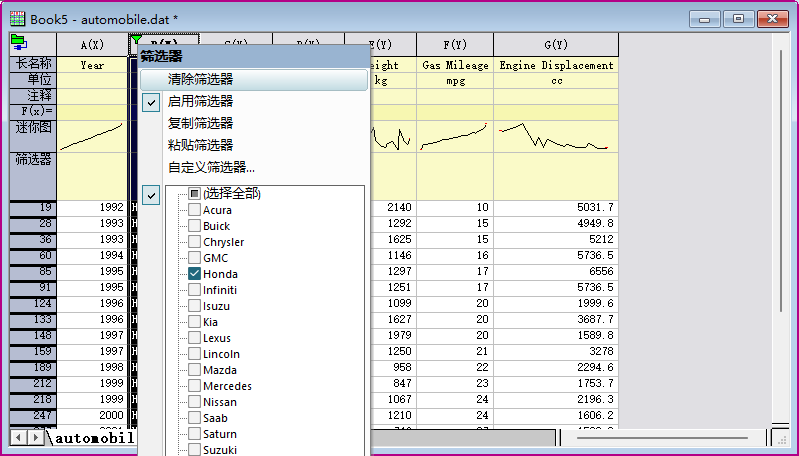The image size is (799, 456).
Task: Click the Book5 worksheet icon in title bar
Action: click(x=17, y=18)
